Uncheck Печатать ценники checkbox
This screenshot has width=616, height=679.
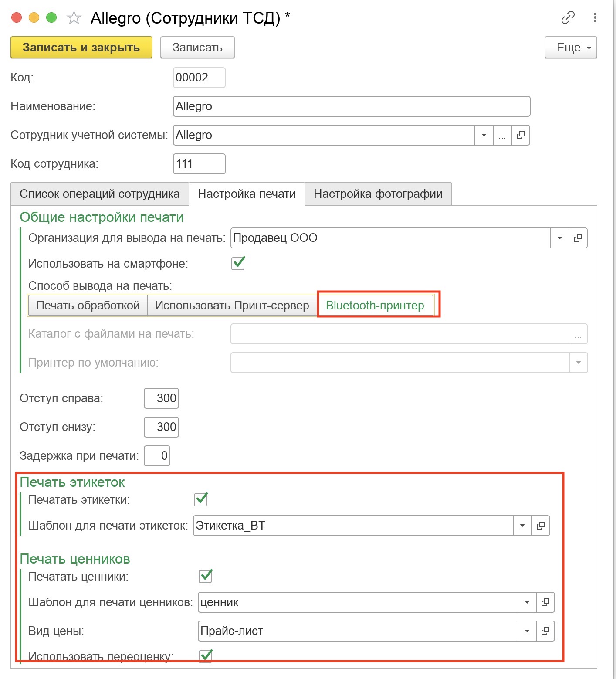pos(206,576)
